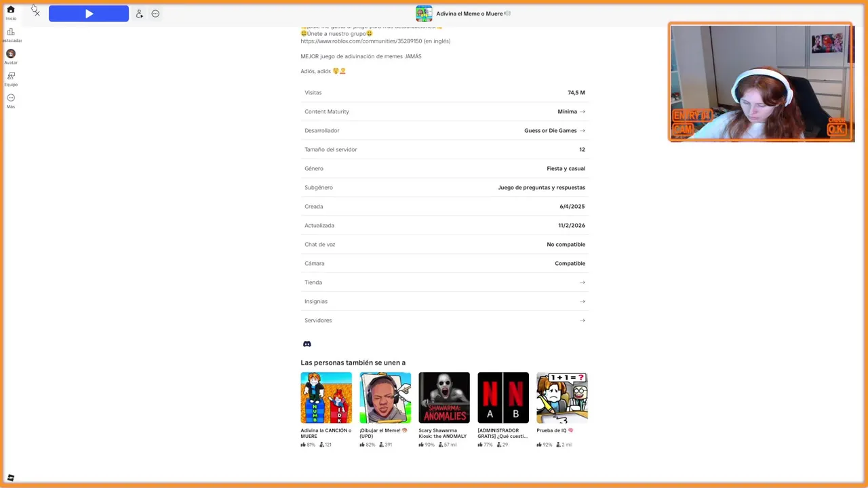Go to Inicio in the sidebar
This screenshot has width=868, height=488.
[11, 12]
